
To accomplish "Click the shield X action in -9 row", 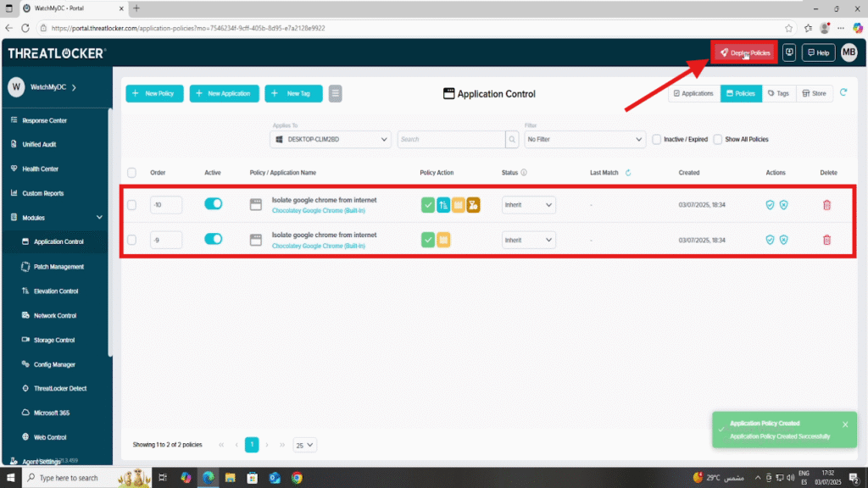I will point(784,240).
